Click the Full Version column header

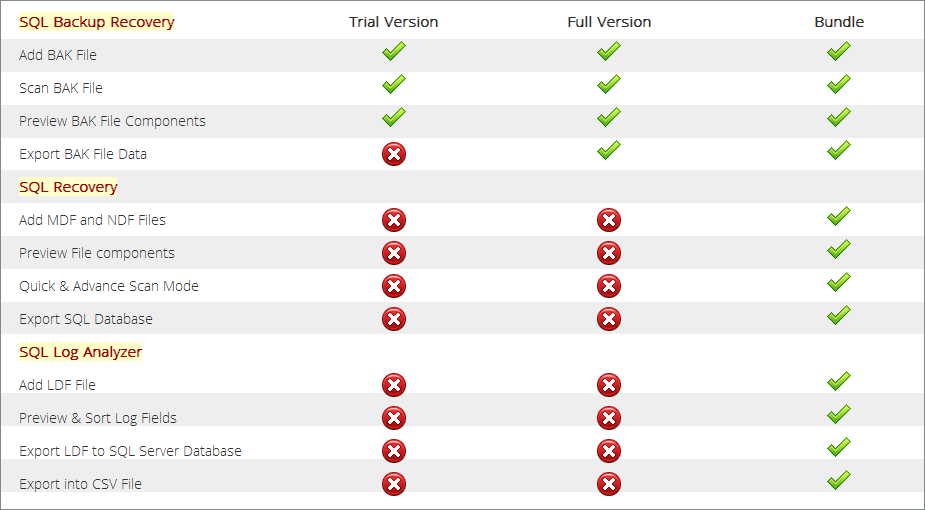click(x=609, y=22)
